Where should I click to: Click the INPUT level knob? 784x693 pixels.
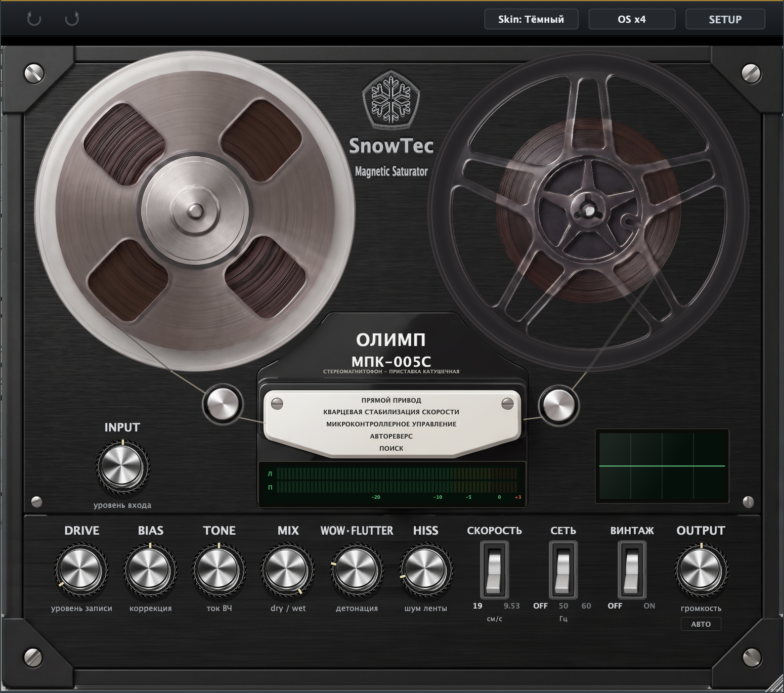122,466
